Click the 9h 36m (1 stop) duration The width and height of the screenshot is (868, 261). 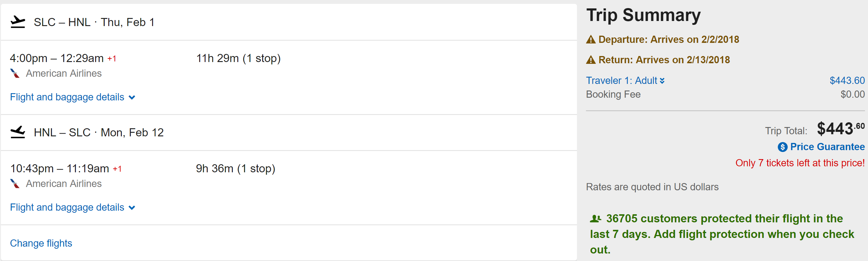(x=236, y=168)
